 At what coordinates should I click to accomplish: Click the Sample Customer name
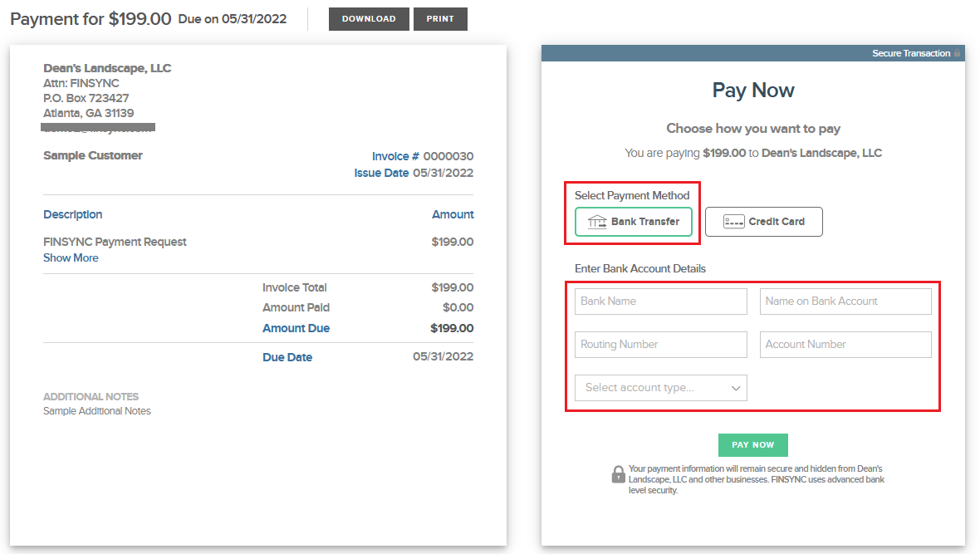[92, 155]
